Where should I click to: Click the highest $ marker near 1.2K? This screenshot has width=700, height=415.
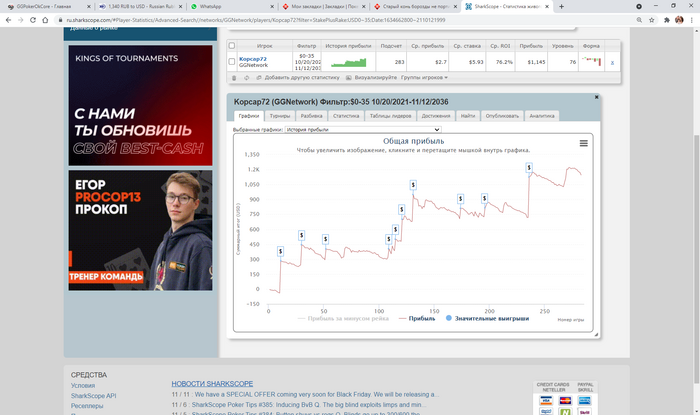pos(529,168)
